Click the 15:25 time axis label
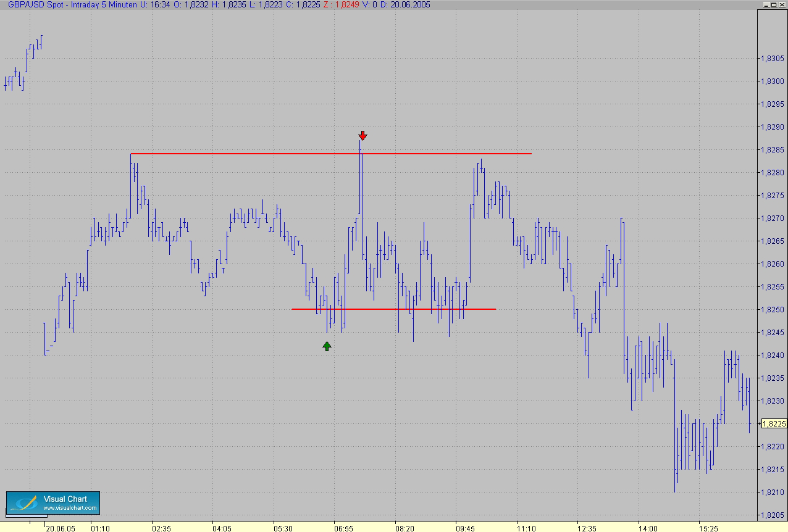The width and height of the screenshot is (788, 532). click(708, 528)
